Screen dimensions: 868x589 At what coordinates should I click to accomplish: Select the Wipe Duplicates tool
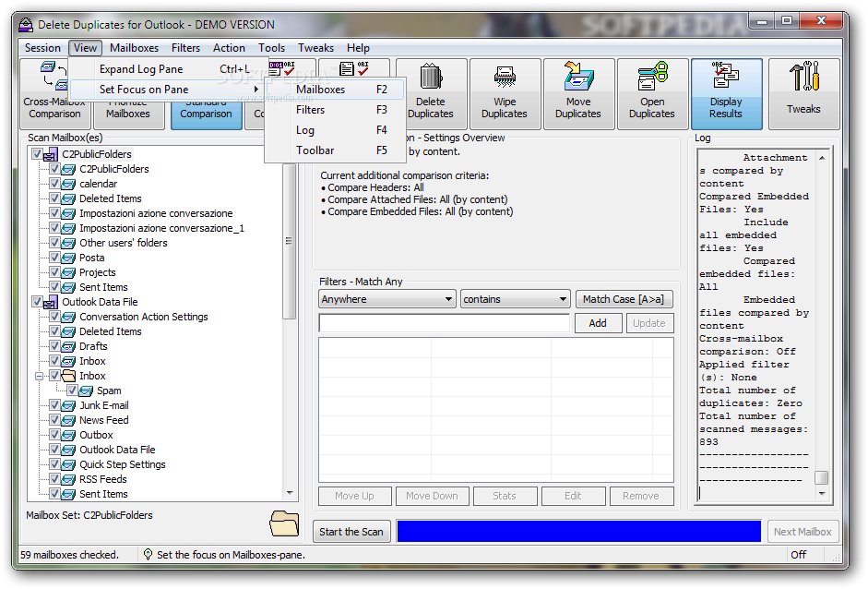point(505,94)
